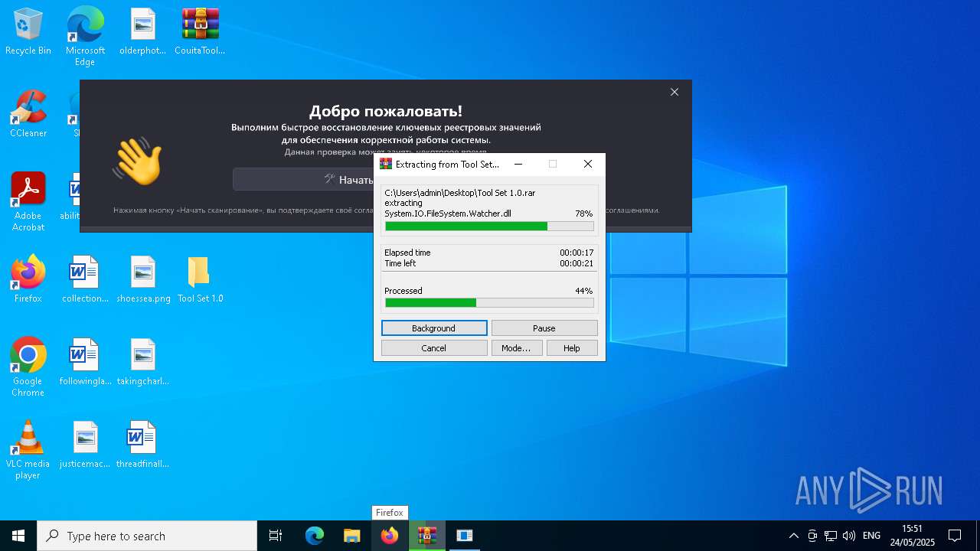Select the takingcharl... image file icon
Image resolution: width=980 pixels, height=551 pixels.
142,362
